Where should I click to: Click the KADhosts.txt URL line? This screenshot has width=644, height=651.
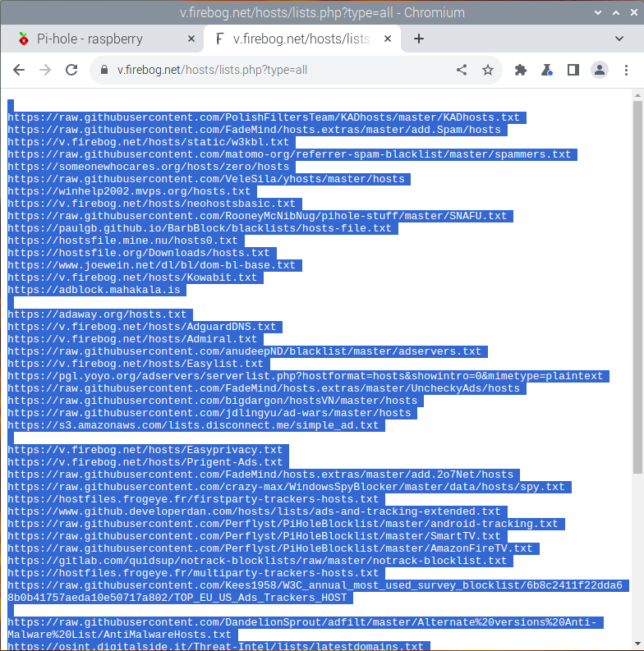264,117
